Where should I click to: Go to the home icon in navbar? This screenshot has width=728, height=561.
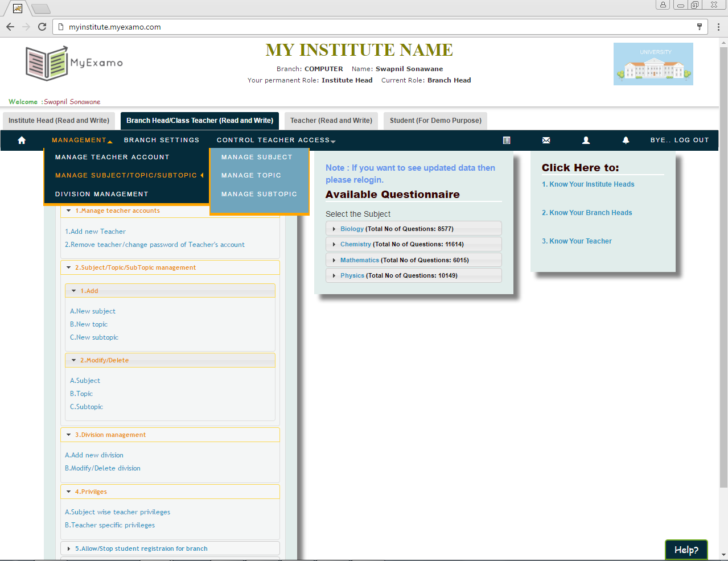(x=22, y=140)
